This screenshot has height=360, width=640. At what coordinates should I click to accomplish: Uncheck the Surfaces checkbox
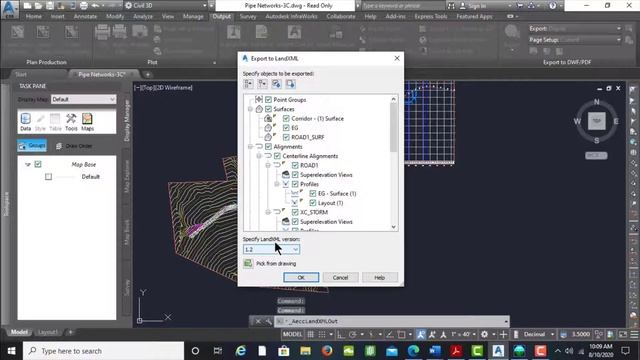tap(268, 109)
